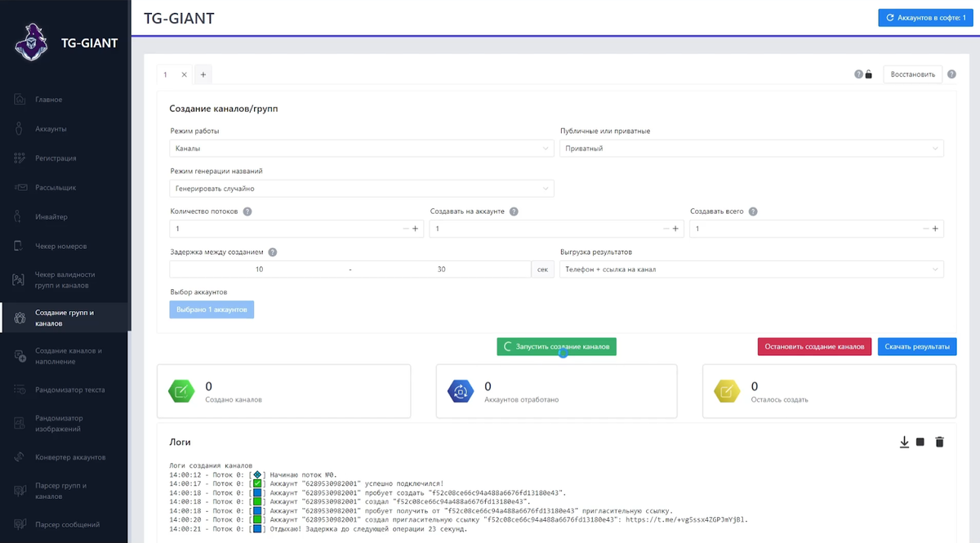Open Публичные или приватные dropdown

tap(752, 149)
